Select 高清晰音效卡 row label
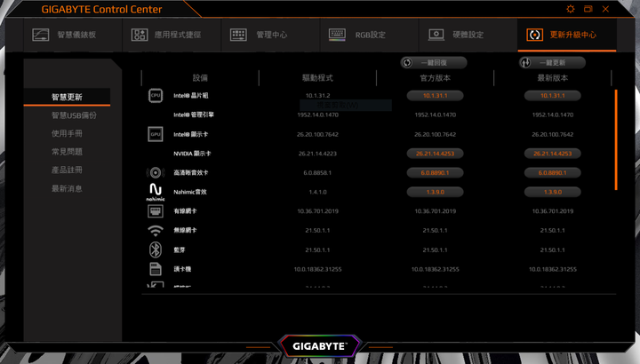This screenshot has width=640, height=364. tap(191, 173)
